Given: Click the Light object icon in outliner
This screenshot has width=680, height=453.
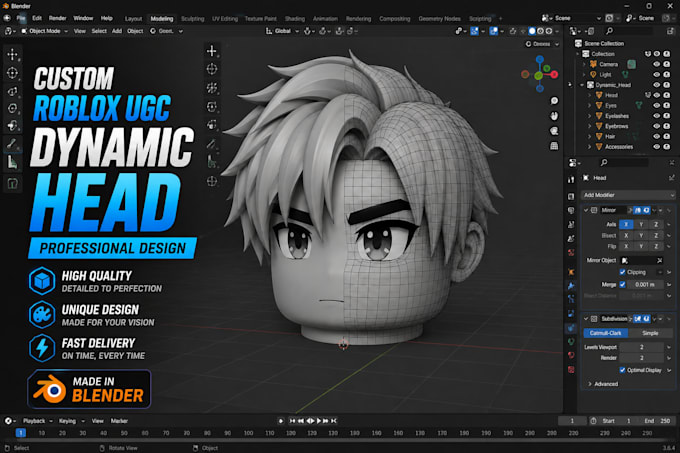Looking at the screenshot, I should [593, 75].
